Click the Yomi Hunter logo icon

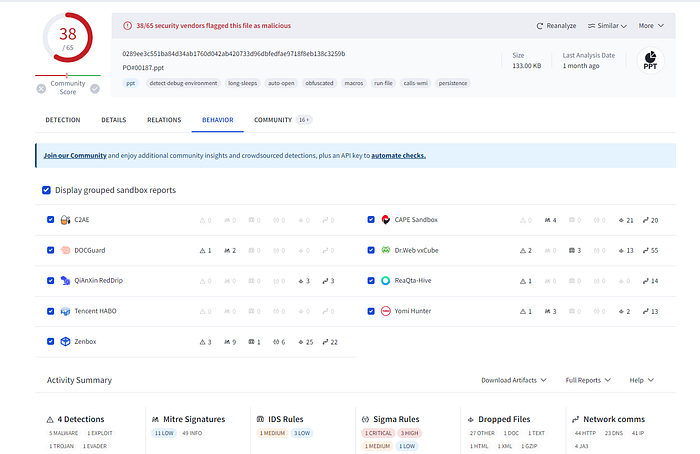pos(386,311)
